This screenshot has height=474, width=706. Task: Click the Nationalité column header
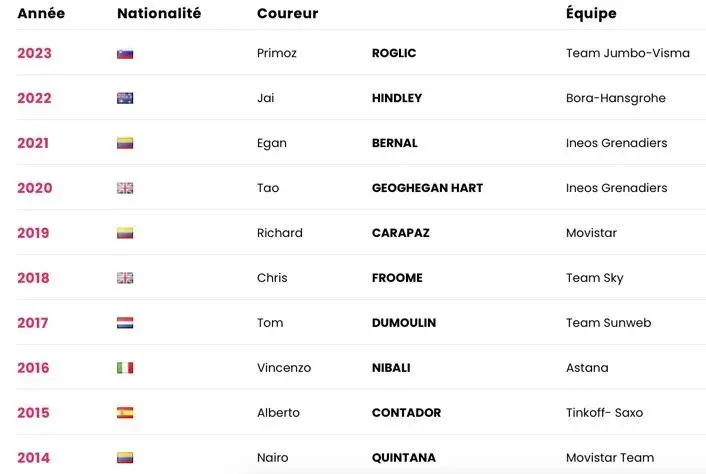pyautogui.click(x=159, y=14)
